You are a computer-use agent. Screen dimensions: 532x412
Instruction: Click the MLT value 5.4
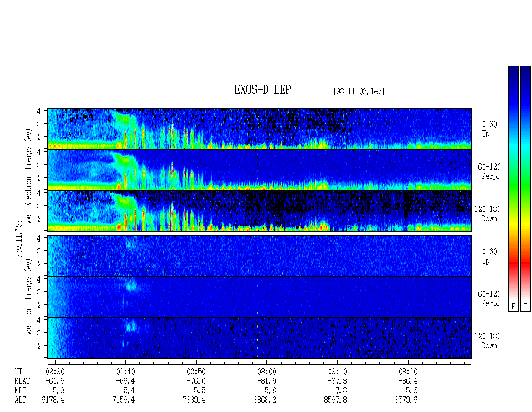pos(129,391)
